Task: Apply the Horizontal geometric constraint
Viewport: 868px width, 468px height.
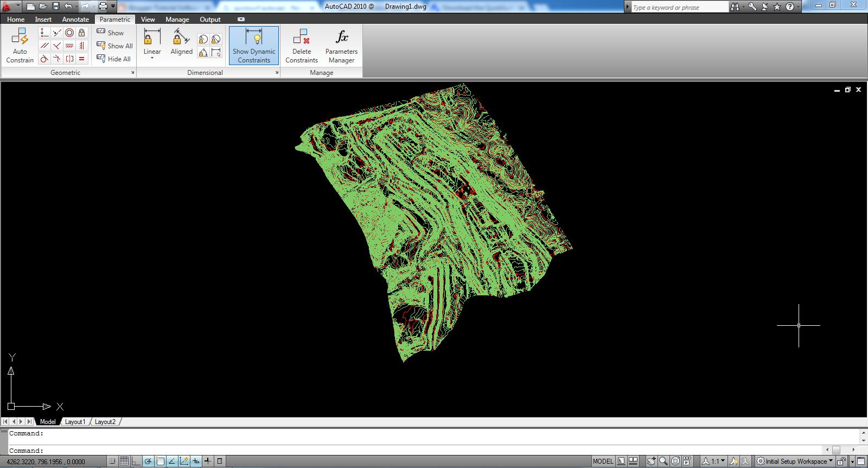Action: (x=69, y=46)
